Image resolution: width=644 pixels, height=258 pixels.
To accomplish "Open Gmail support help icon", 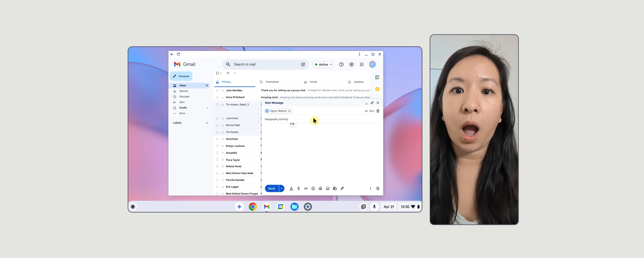I will (x=341, y=64).
